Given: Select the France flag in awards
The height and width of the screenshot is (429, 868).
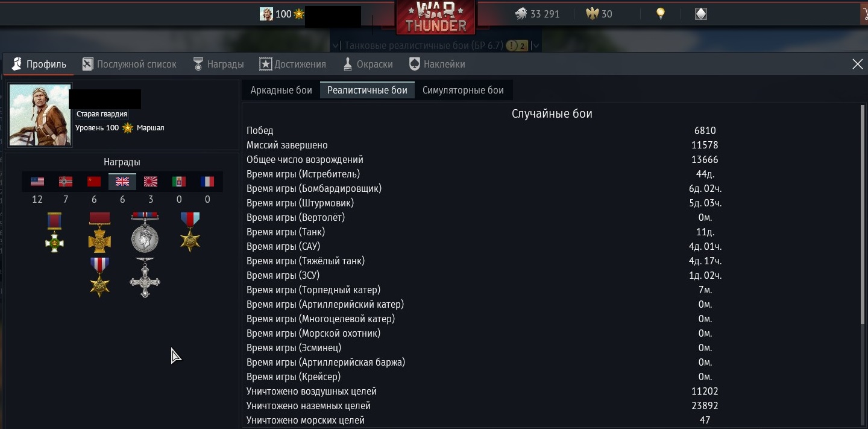Looking at the screenshot, I should [207, 182].
